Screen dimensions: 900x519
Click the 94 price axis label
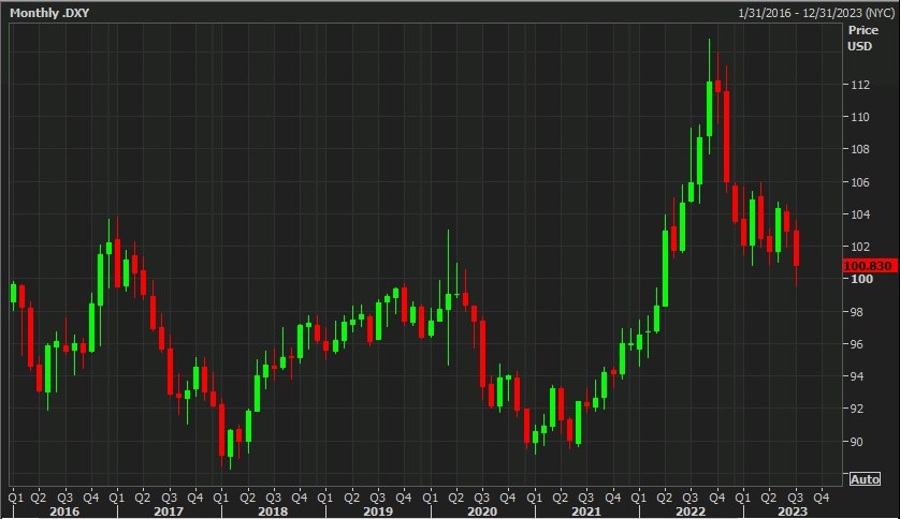(856, 376)
